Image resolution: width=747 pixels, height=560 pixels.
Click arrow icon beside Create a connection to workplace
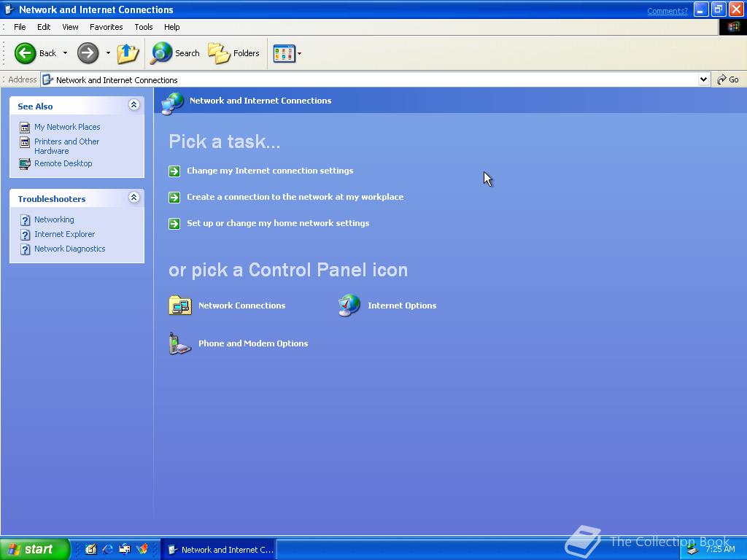[x=174, y=197]
